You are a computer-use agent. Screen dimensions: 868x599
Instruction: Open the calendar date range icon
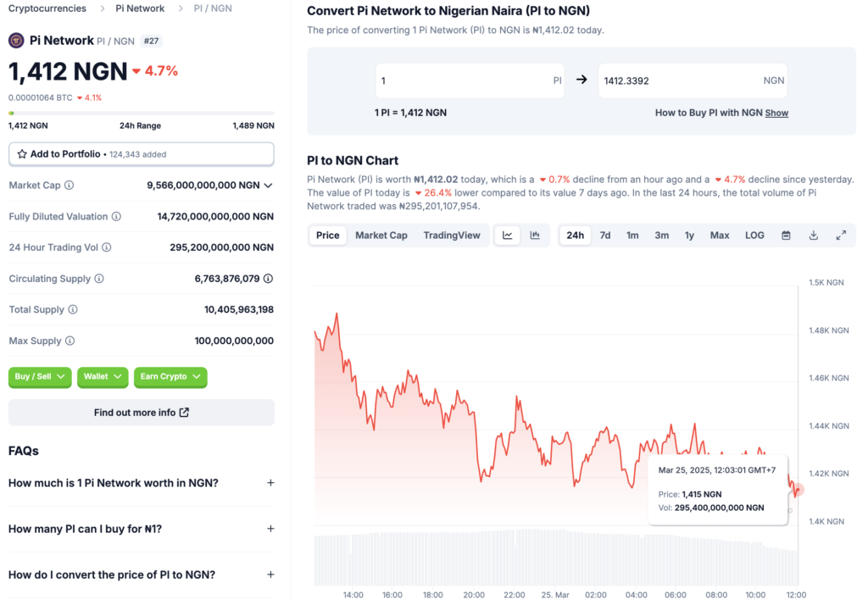coord(786,235)
